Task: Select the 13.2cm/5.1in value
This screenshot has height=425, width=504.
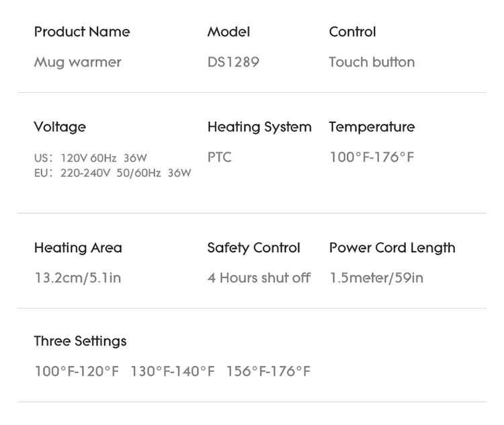Action: 78,278
